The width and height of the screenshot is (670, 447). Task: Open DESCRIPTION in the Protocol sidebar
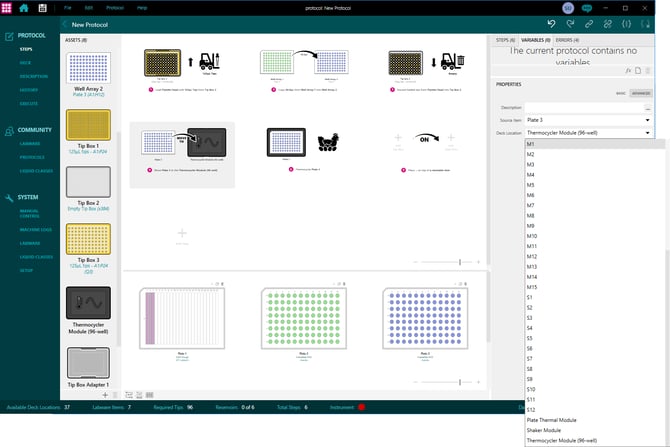33,76
